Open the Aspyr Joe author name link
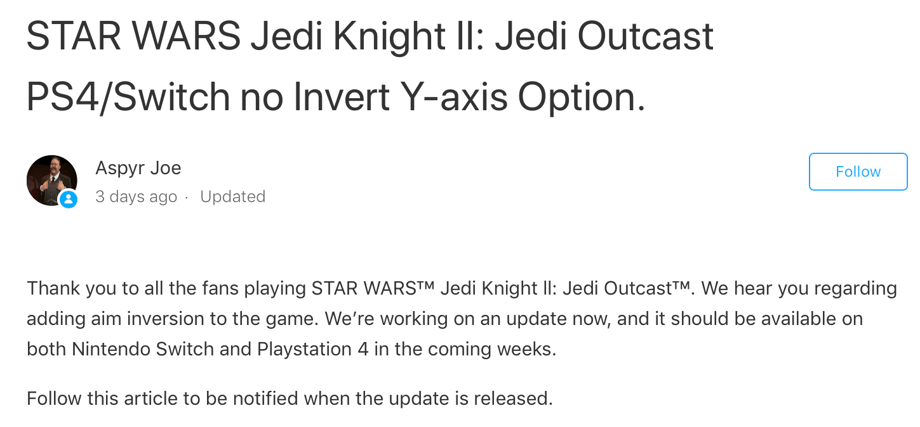 tap(138, 168)
